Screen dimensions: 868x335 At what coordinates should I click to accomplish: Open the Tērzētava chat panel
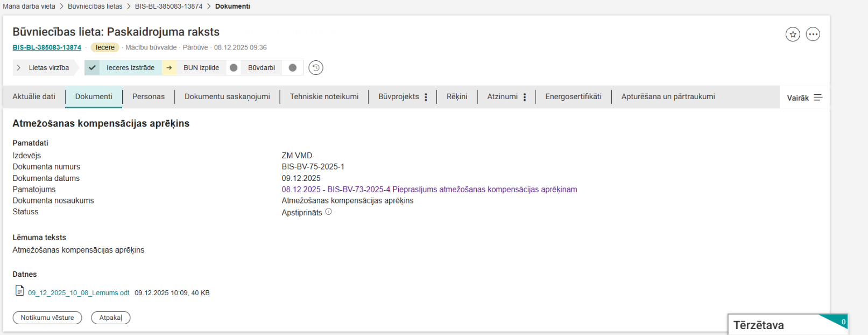point(759,325)
